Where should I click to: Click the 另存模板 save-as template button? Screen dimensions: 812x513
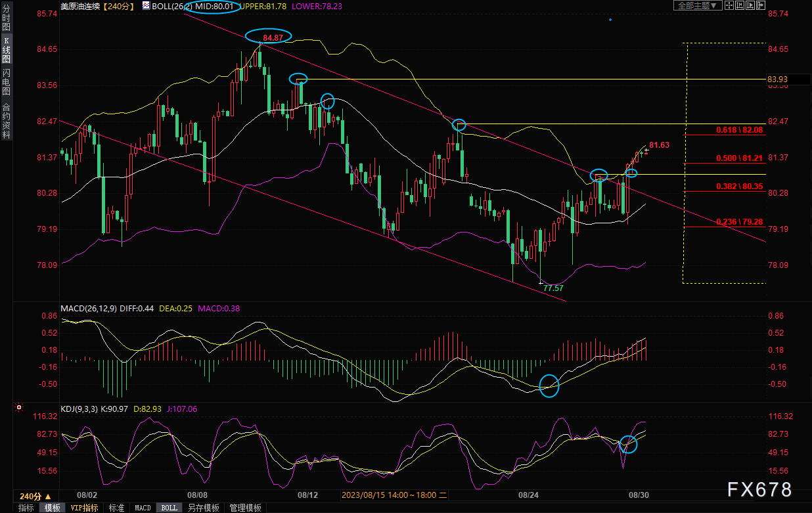(203, 508)
